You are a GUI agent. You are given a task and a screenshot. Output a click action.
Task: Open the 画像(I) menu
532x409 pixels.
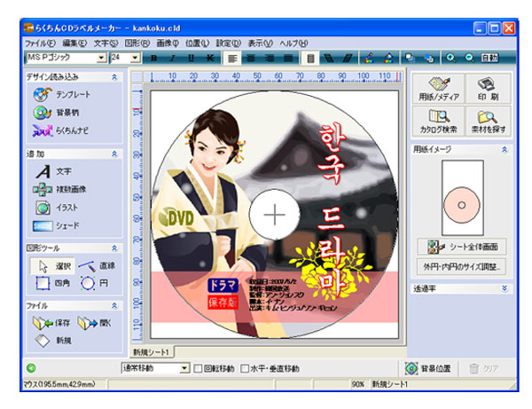click(168, 43)
